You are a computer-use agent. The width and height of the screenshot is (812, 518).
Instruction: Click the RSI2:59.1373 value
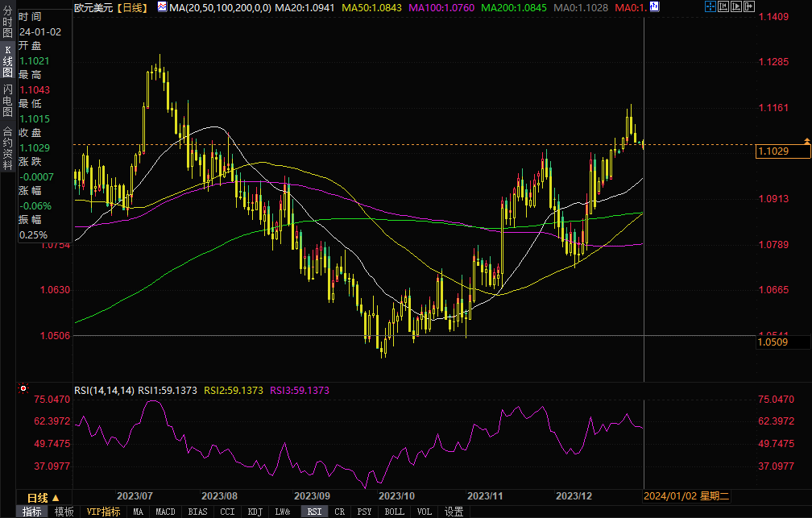[x=234, y=391]
